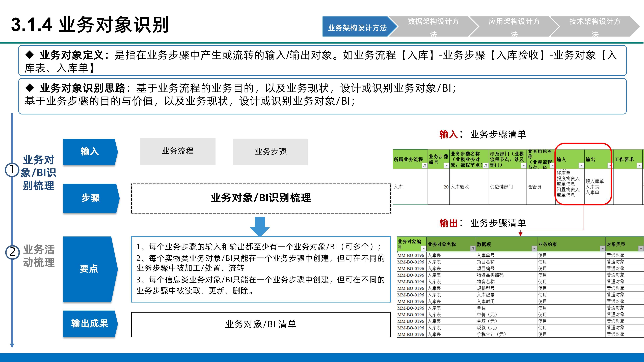Click the slide title 3.1.4 业务对象识别

(90, 25)
